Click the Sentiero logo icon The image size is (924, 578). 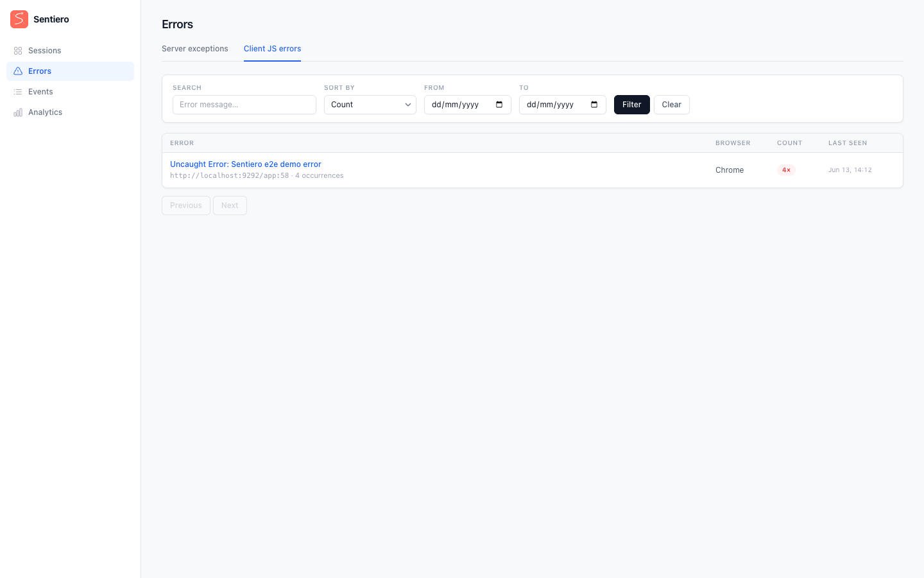[19, 19]
